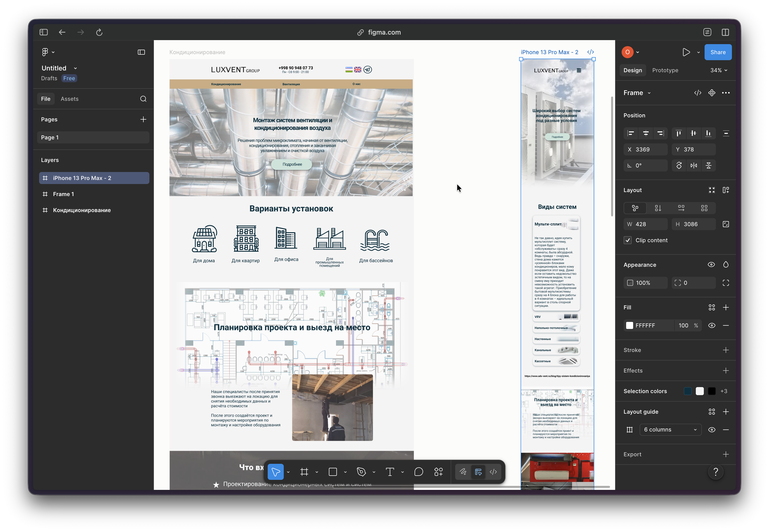Select the Frame tool in bottom toolbar

(304, 472)
